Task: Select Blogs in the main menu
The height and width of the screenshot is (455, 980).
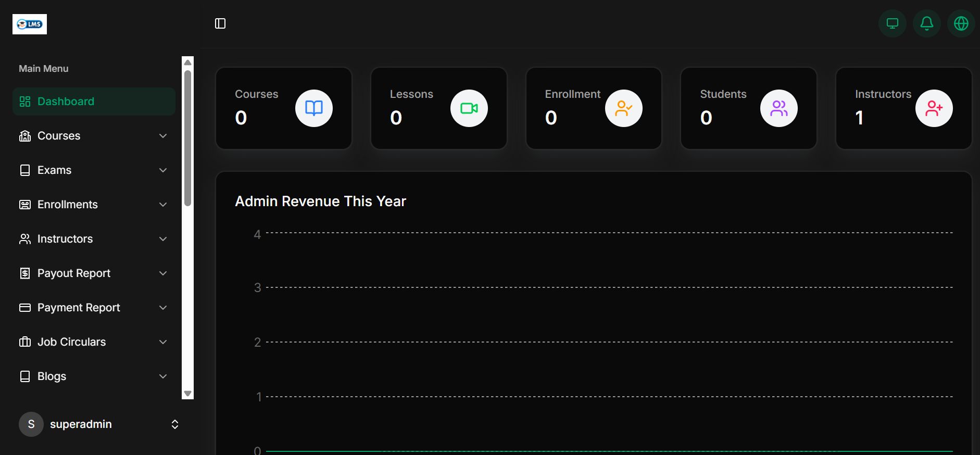Action: (94, 376)
